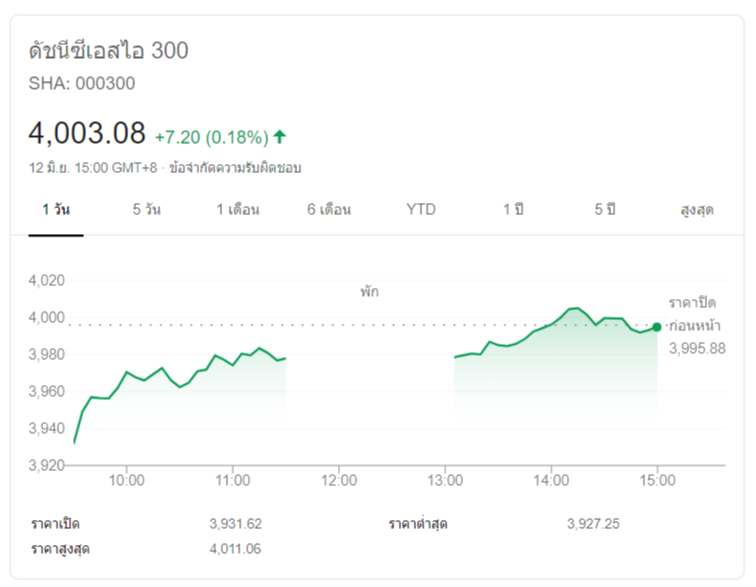Click the ราคาเปิด value 3,931.62

236,524
